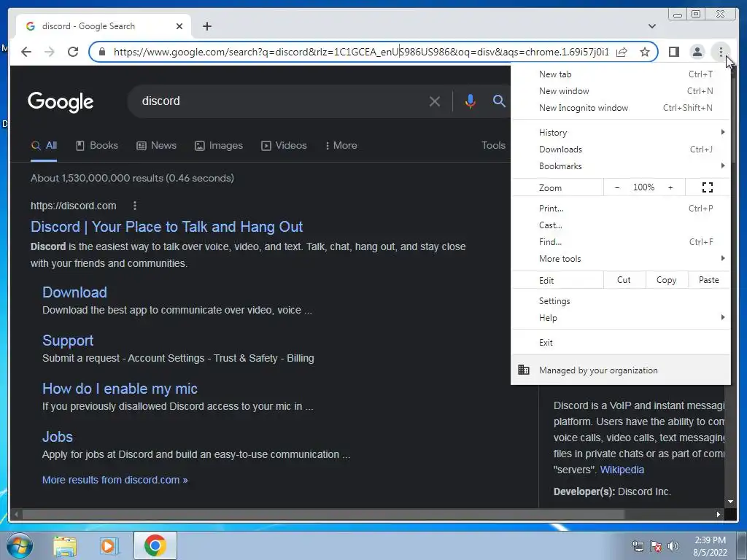The width and height of the screenshot is (747, 560).
Task: Open Settings from the Chrome menu
Action: (x=621, y=301)
